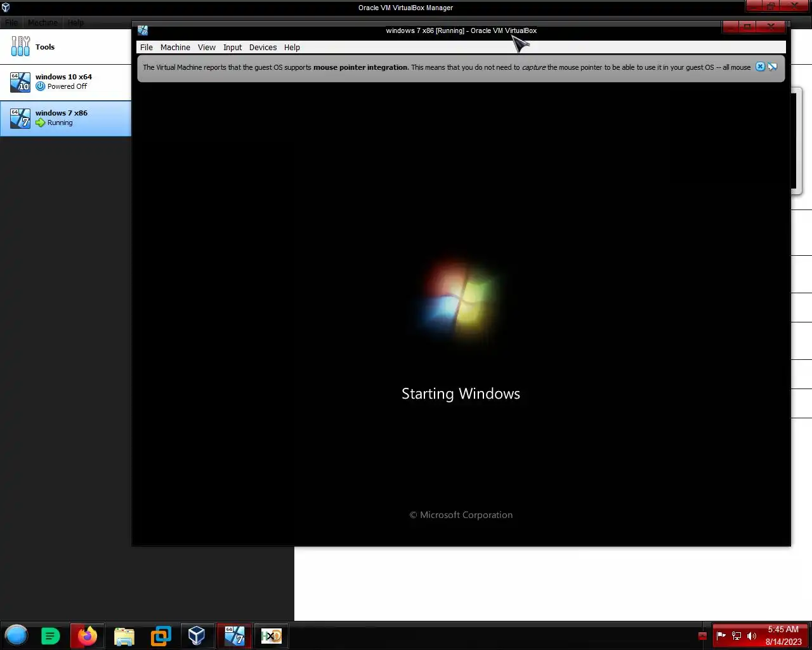Open the File menu in the VM window

(147, 48)
